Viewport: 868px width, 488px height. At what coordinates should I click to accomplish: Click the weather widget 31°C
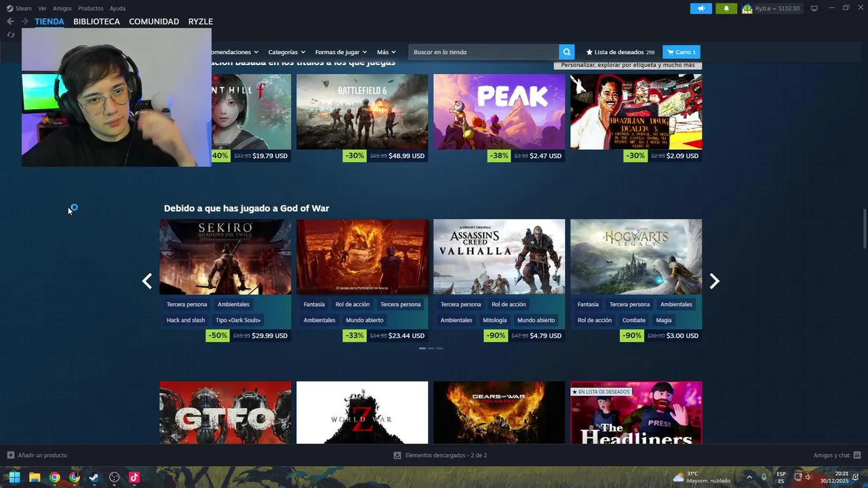[x=701, y=477]
